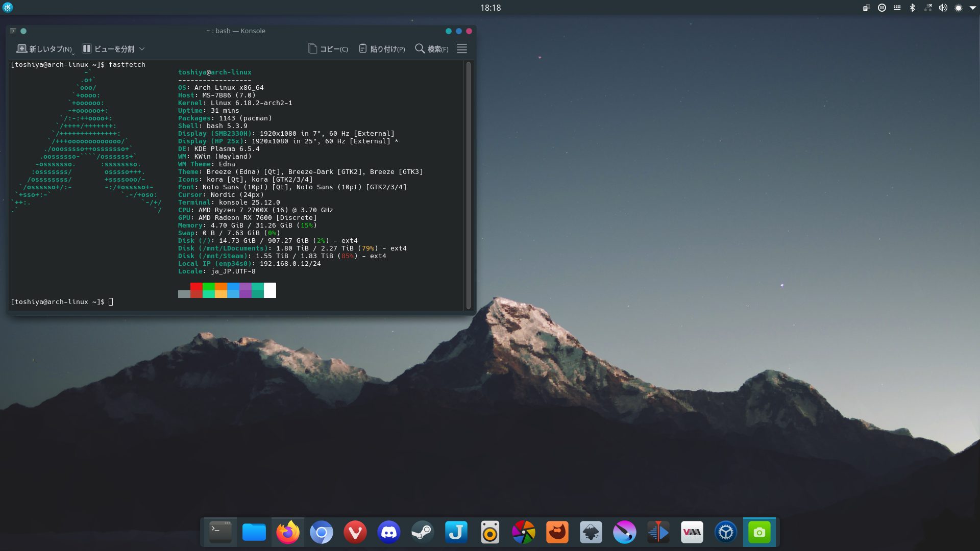Click the paused-notifications tray icon

click(x=882, y=8)
